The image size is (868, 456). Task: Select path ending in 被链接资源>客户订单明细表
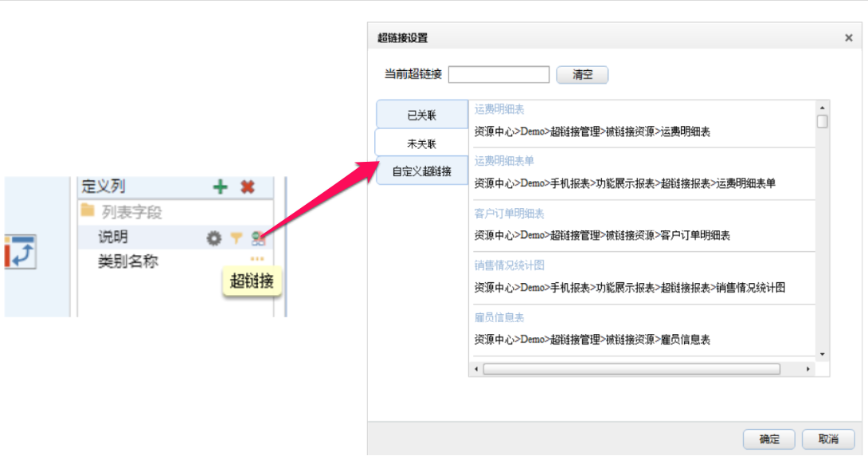(x=602, y=235)
